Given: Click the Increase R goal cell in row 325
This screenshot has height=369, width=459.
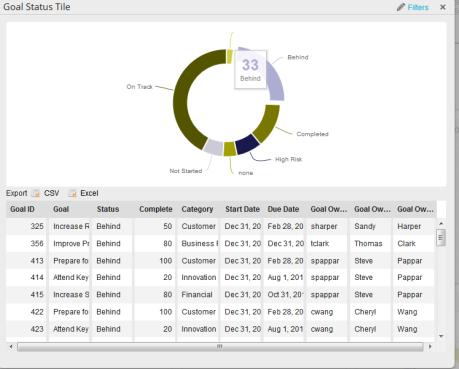Looking at the screenshot, I should (x=70, y=226).
